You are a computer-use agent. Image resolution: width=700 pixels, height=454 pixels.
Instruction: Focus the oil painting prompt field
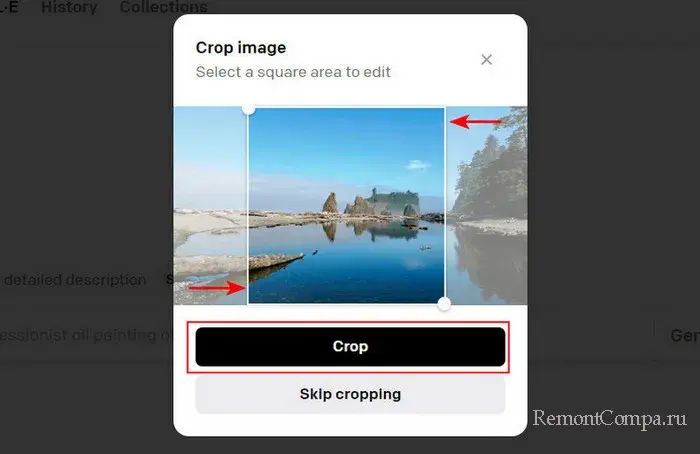(87, 335)
